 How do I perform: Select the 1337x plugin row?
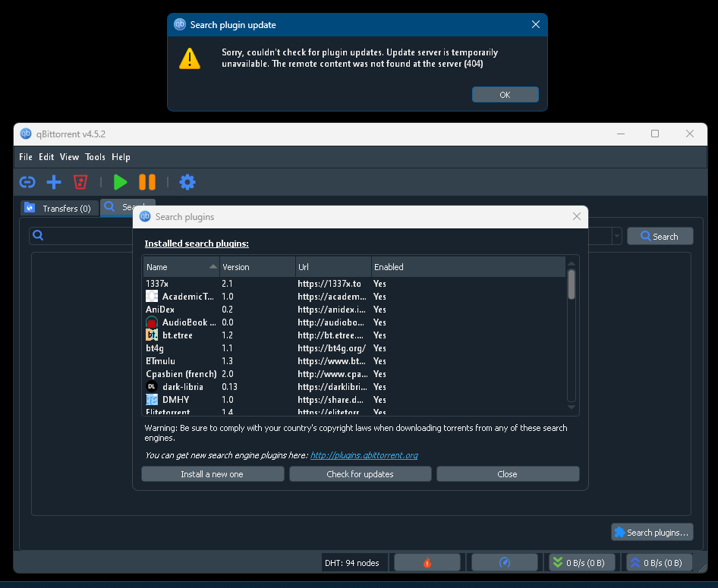pyautogui.click(x=354, y=284)
